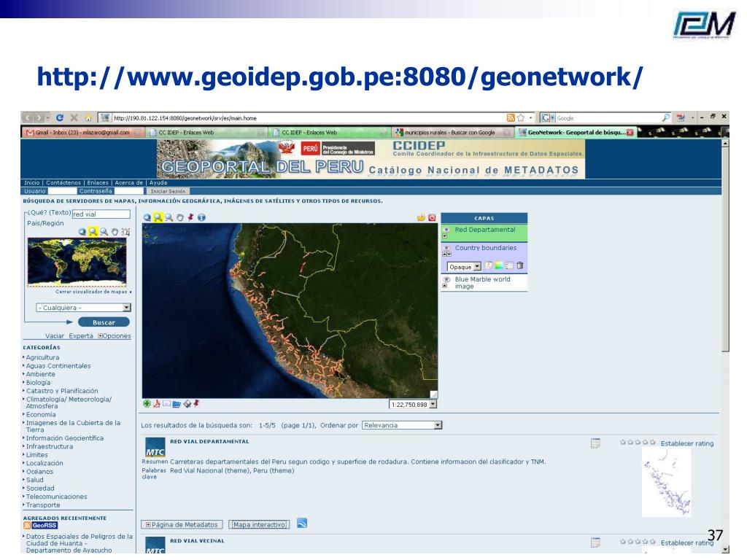Screen dimensions: 747x560
Task: Click the blue folder open icon below map
Action: coord(177,404)
